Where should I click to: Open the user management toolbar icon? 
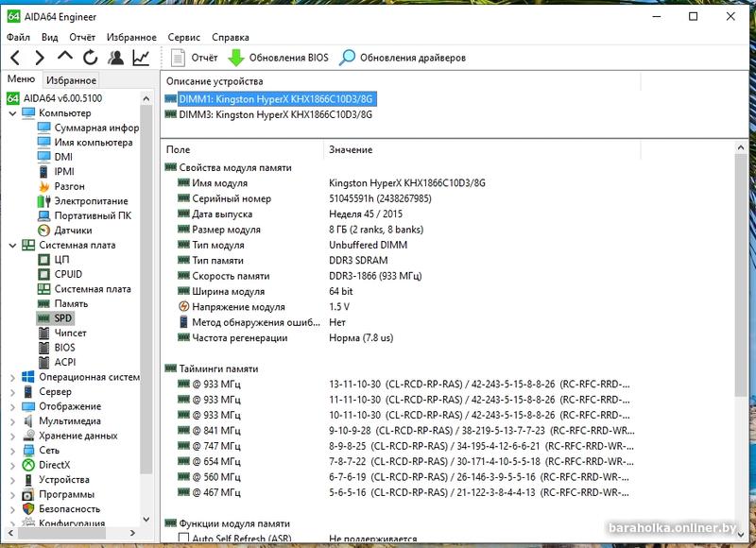115,58
